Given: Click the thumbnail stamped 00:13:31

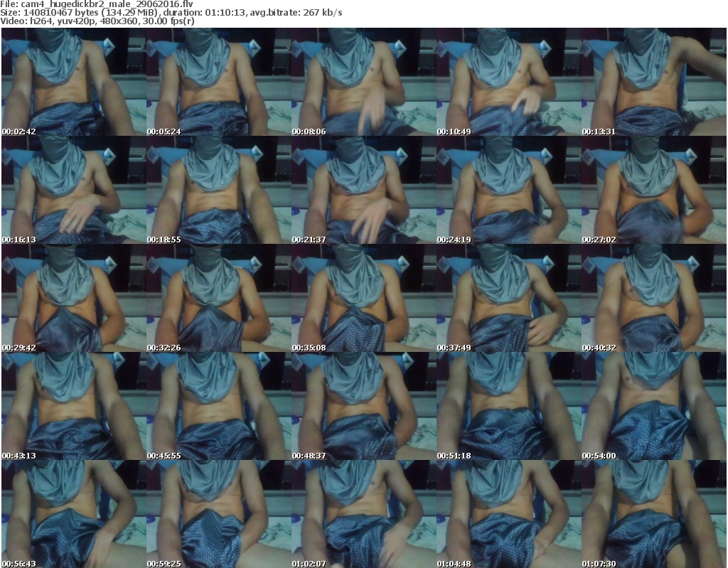Looking at the screenshot, I should (654, 82).
